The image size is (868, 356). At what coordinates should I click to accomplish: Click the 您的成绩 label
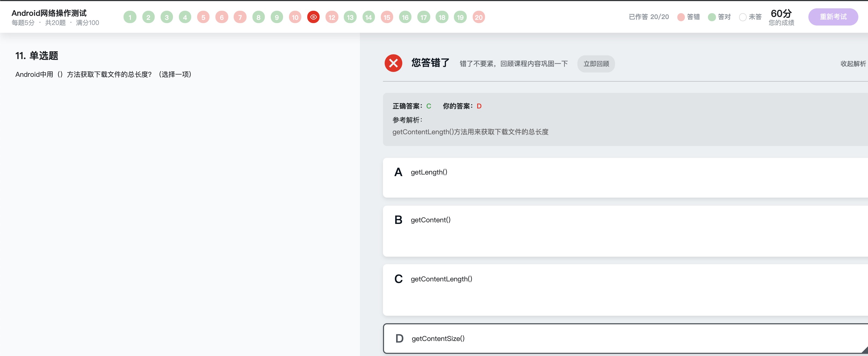[x=782, y=23]
